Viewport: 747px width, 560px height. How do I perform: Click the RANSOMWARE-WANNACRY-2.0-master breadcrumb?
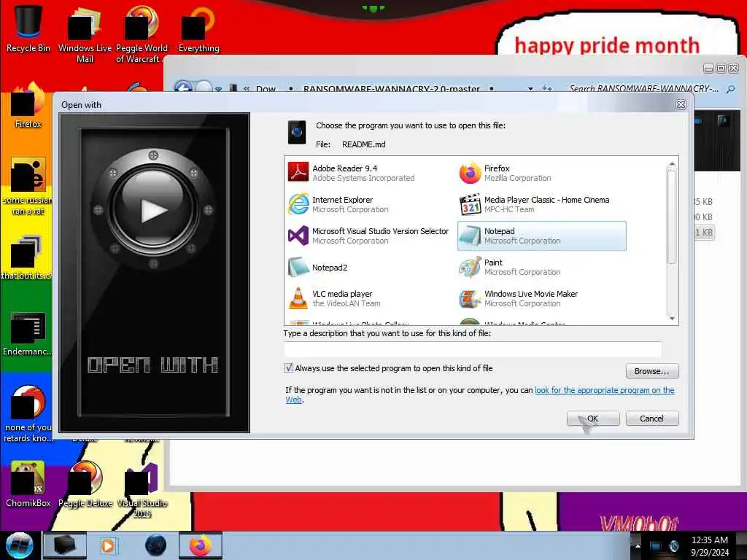point(392,88)
